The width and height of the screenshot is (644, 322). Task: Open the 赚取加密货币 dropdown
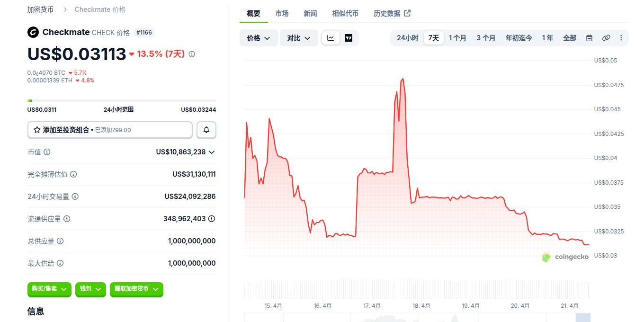coord(136,289)
